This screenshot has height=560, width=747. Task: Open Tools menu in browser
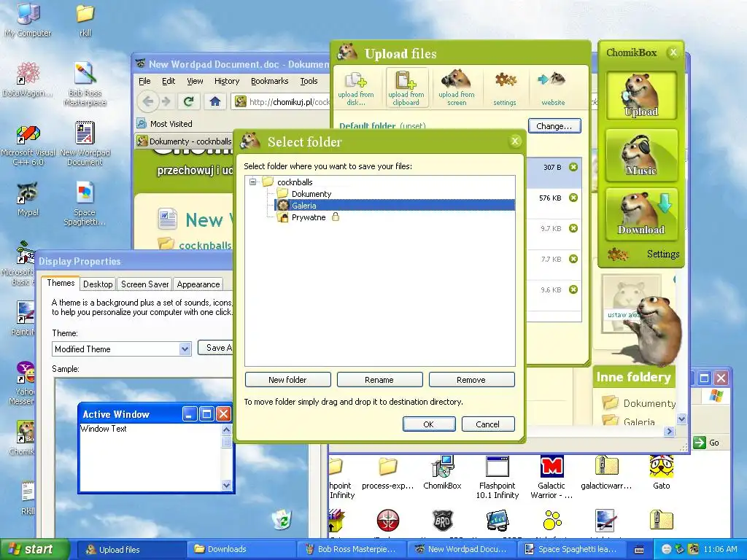pyautogui.click(x=309, y=81)
